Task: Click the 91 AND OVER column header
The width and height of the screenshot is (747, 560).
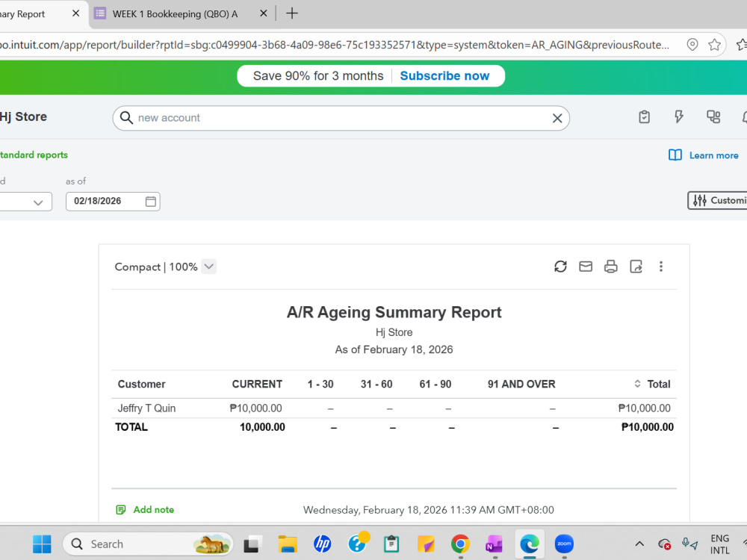Action: point(521,384)
